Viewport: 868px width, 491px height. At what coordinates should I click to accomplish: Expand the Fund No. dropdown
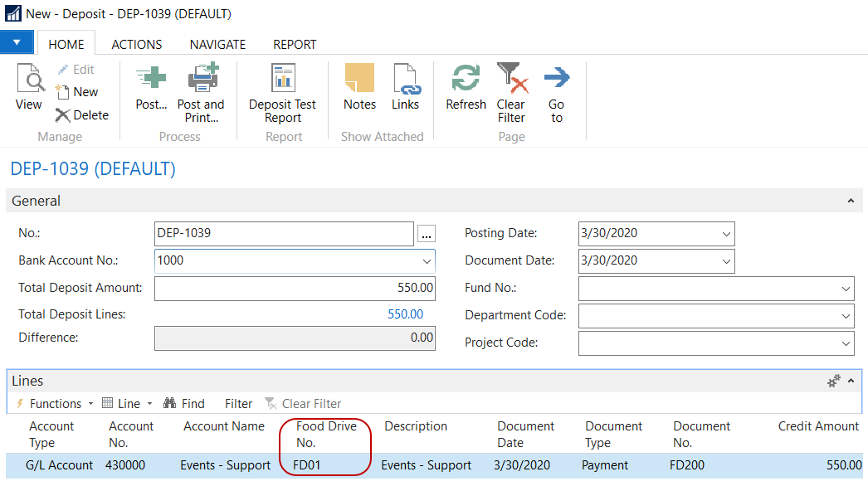[x=846, y=289]
